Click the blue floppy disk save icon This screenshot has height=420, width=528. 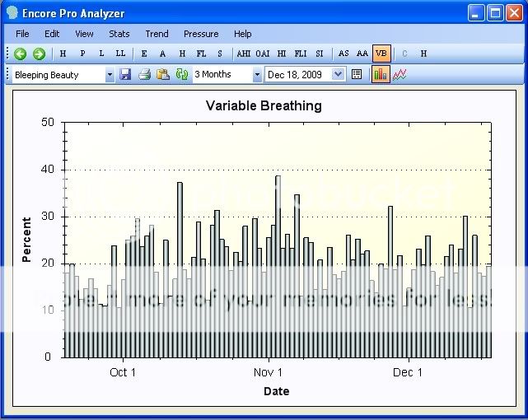125,74
